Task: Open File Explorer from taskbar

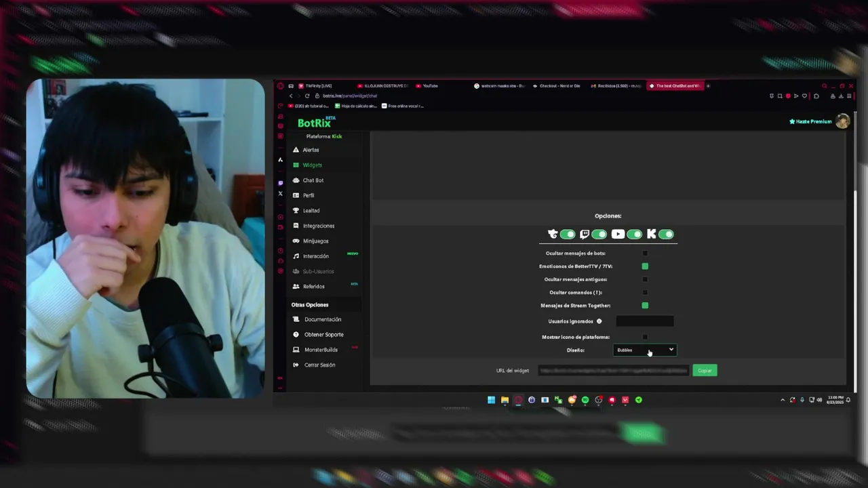Action: click(505, 400)
